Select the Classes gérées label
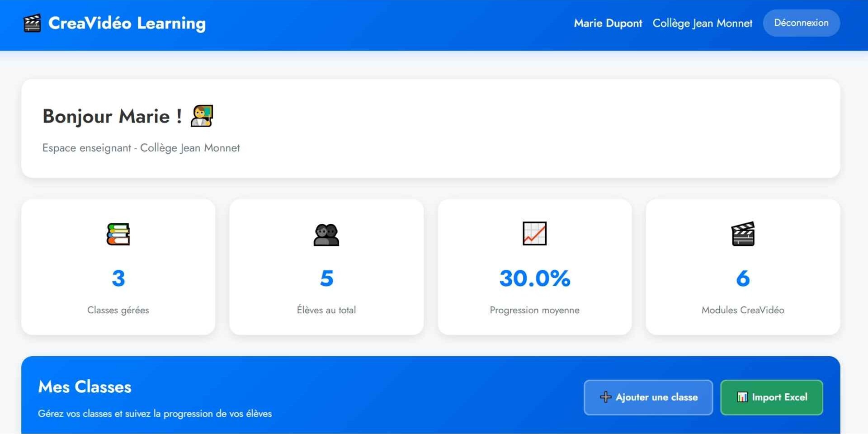The image size is (868, 434). click(118, 310)
